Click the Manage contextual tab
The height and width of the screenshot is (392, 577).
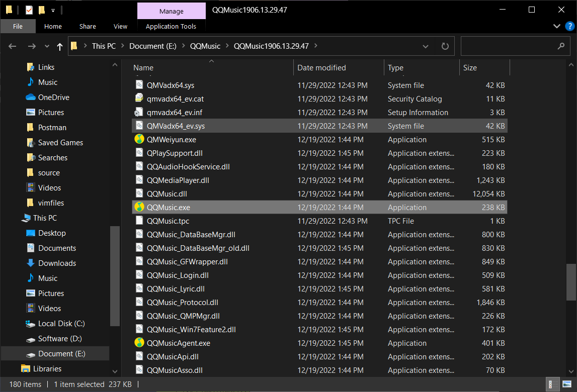coord(172,11)
